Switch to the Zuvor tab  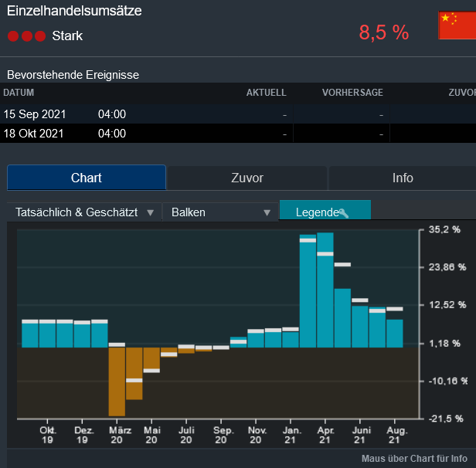247,178
